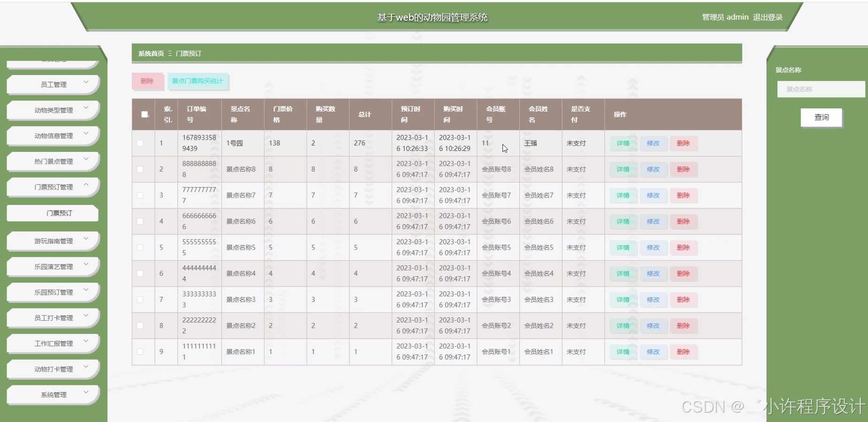This screenshot has width=868, height=422.
Task: Click 修改 for 景点名称2 row
Action: (x=653, y=325)
